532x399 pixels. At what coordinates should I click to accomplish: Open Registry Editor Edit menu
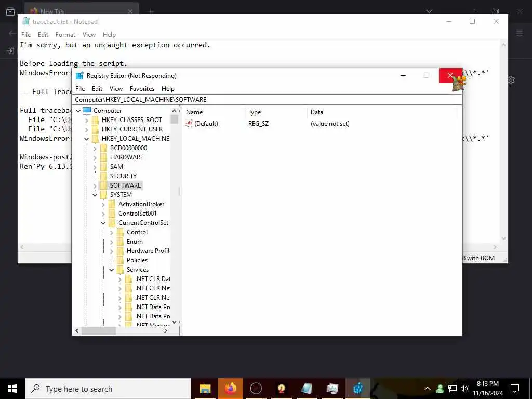pos(97,88)
